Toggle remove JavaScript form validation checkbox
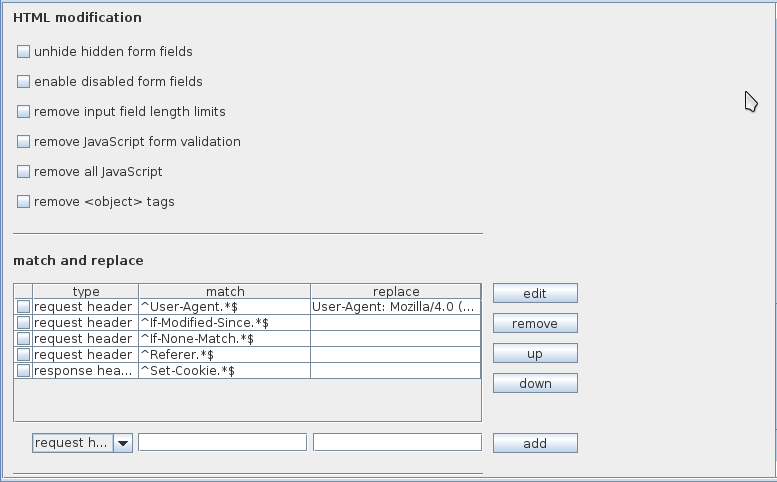 23,142
